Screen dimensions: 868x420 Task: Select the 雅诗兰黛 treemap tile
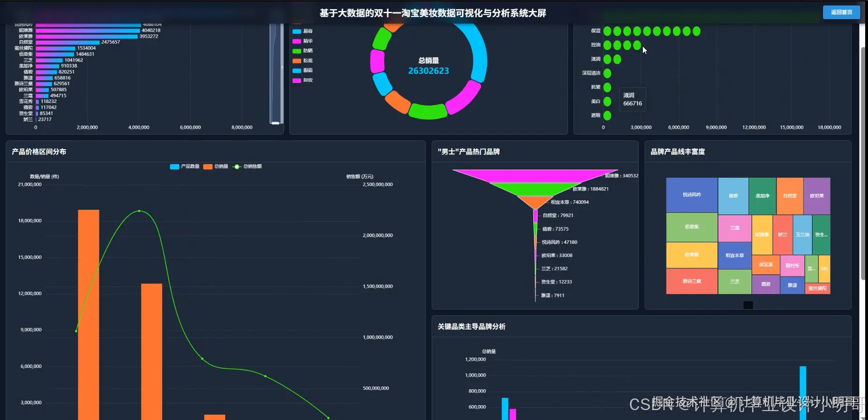(x=692, y=281)
